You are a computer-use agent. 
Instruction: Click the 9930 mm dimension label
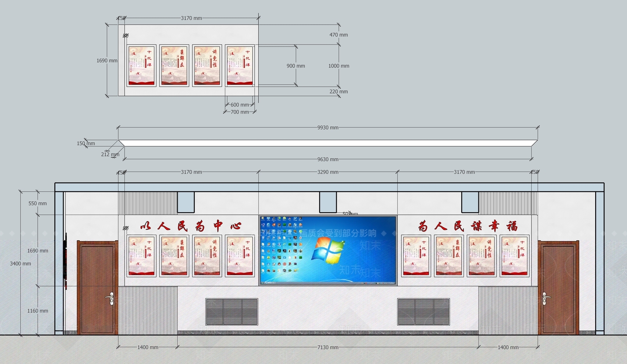click(328, 128)
